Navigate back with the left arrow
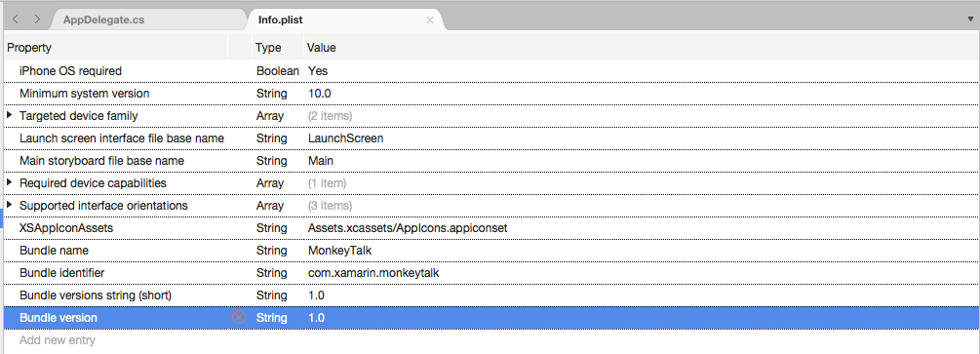980x354 pixels. (16, 20)
